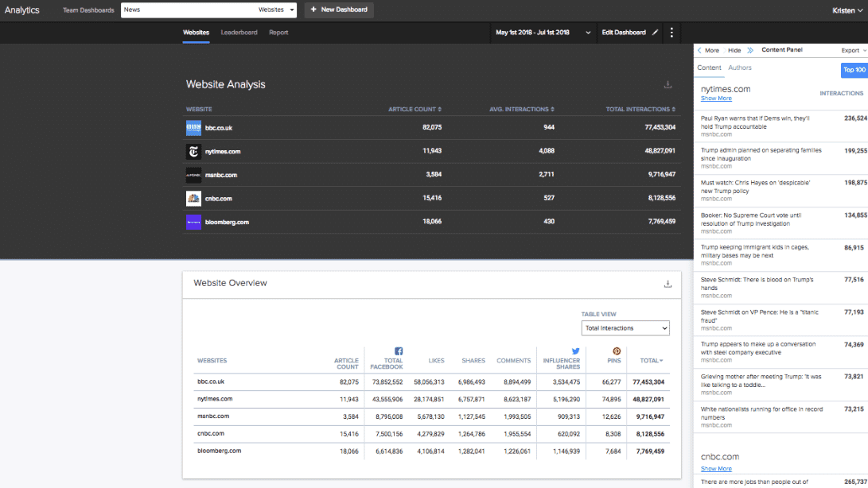This screenshot has height=488, width=868.
Task: Change the Table View from Total Interactions
Action: pyautogui.click(x=625, y=327)
